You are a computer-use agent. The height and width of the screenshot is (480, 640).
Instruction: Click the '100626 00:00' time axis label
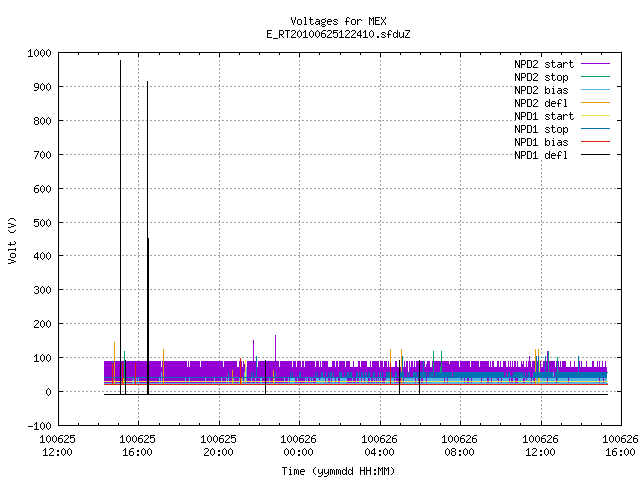[x=298, y=446]
